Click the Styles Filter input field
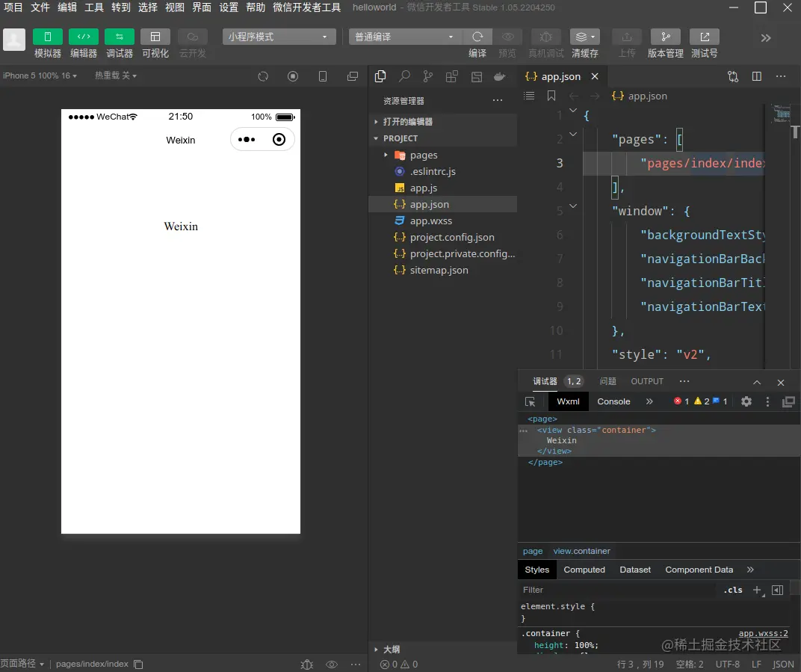This screenshot has width=801, height=672. tap(616, 590)
